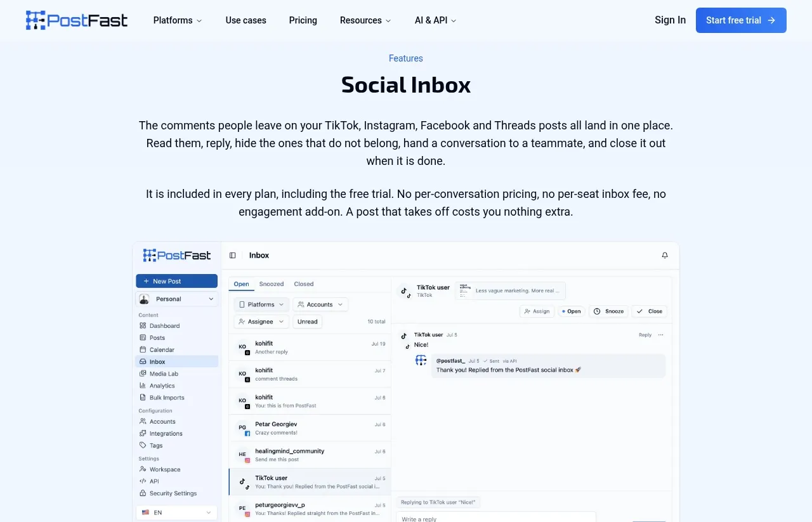Select the TikTok user conversation dated Jul 5

point(310,482)
